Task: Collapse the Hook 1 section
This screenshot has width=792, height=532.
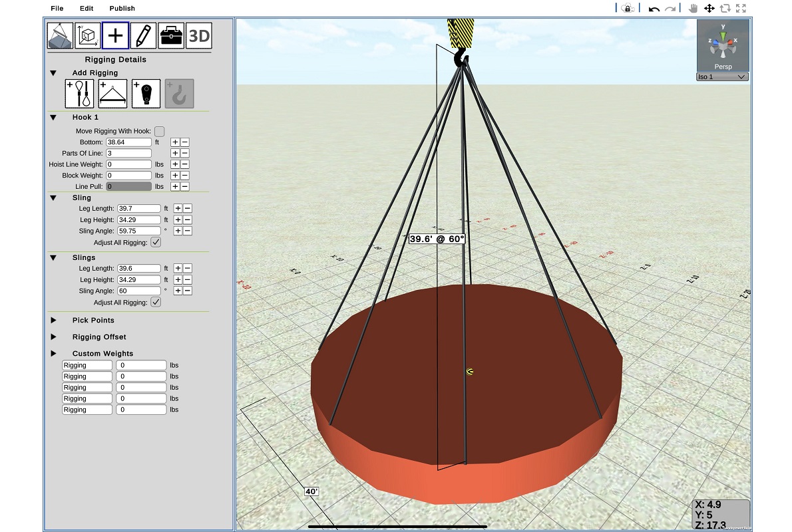Action: tap(54, 117)
